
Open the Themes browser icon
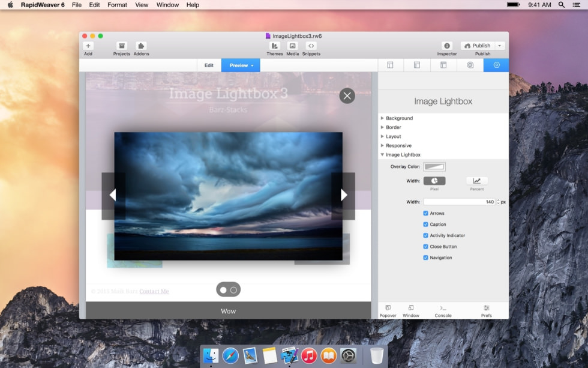tap(275, 46)
